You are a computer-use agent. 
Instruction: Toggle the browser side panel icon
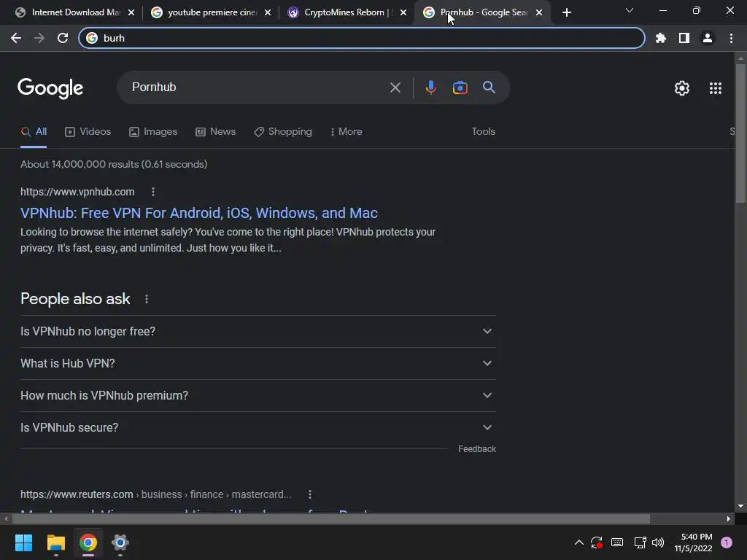coord(684,38)
